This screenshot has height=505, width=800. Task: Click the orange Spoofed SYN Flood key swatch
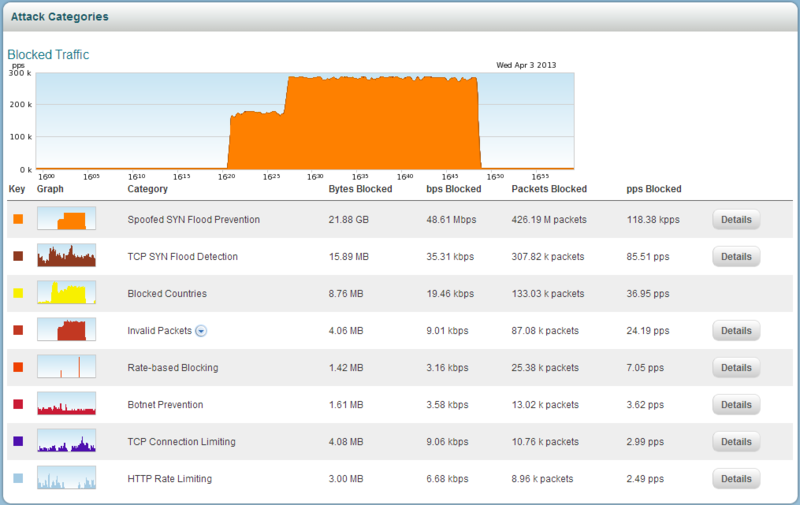click(18, 219)
